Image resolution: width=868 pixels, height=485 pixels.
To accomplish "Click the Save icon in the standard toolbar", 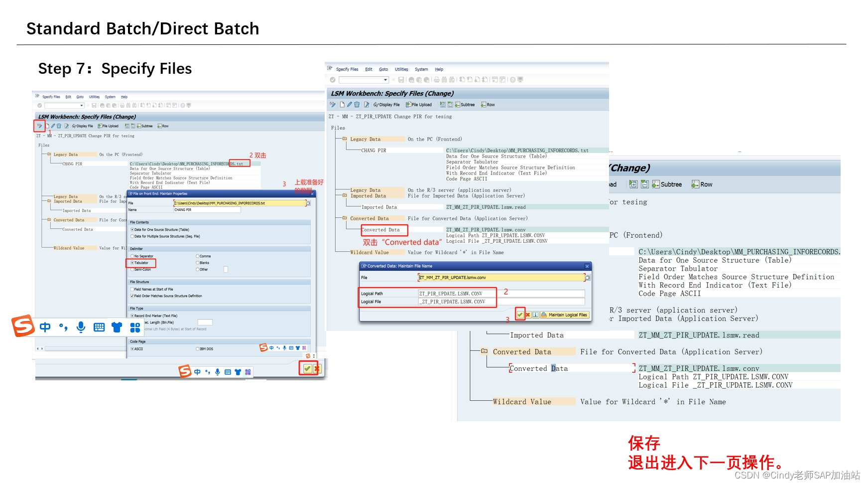I will click(x=402, y=80).
